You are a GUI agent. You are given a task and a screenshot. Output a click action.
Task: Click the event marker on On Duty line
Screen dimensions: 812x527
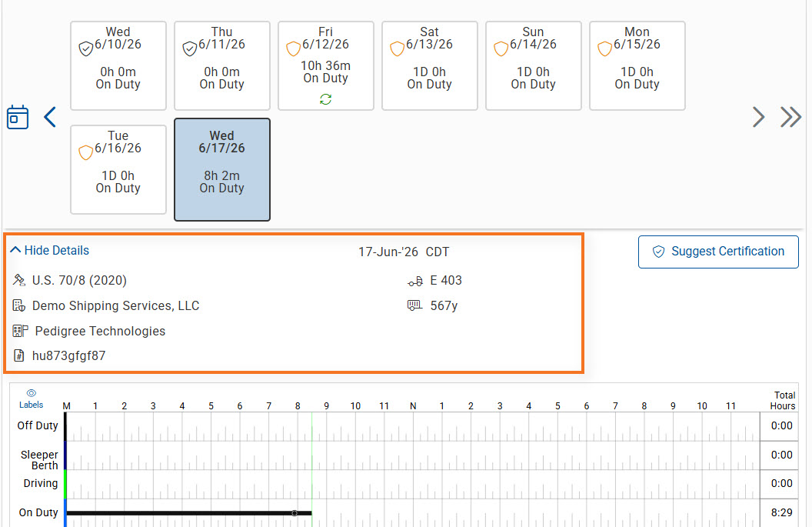295,513
